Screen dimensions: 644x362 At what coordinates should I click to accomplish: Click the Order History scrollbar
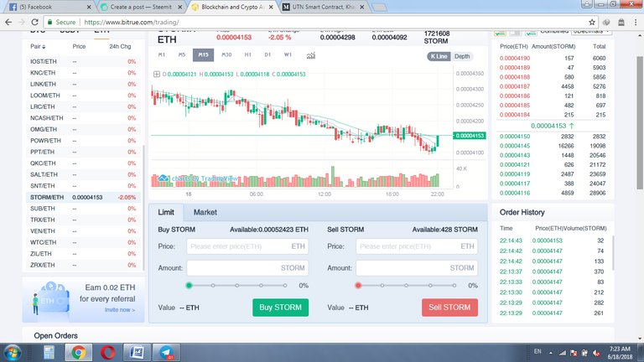coord(613,253)
